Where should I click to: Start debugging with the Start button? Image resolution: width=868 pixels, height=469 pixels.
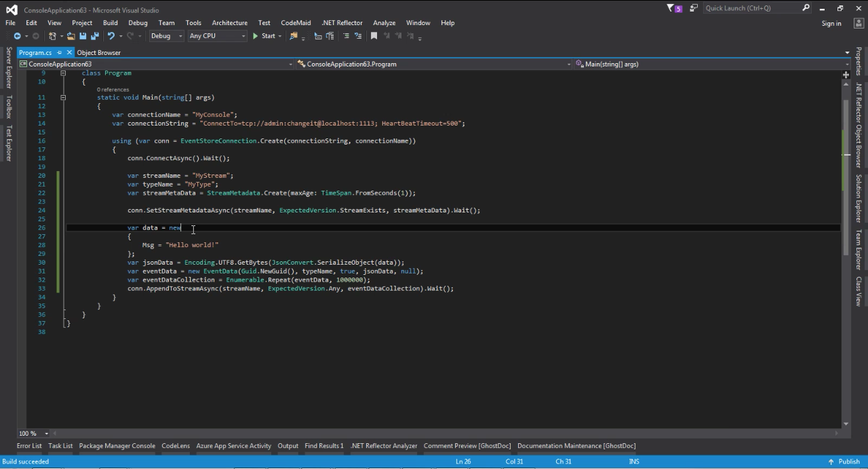point(264,36)
